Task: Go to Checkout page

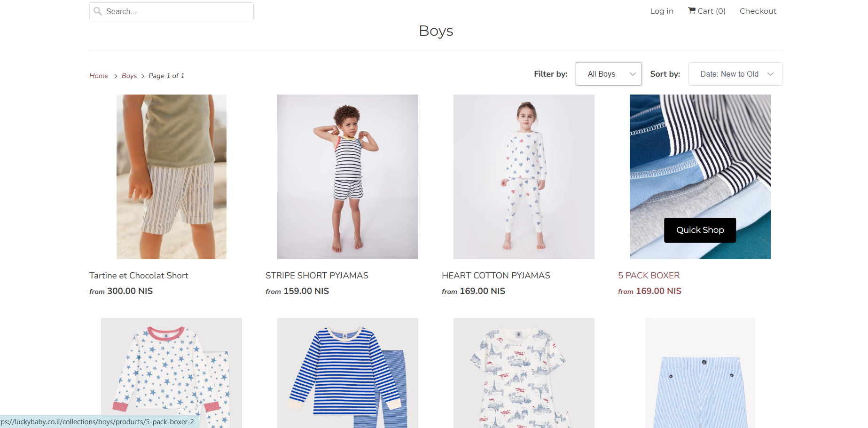Action: (758, 11)
